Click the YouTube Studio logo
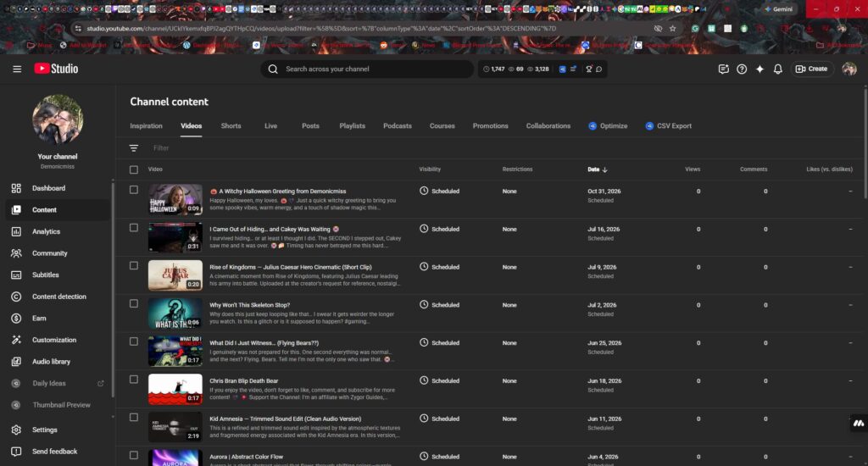This screenshot has width=868, height=466. 56,69
